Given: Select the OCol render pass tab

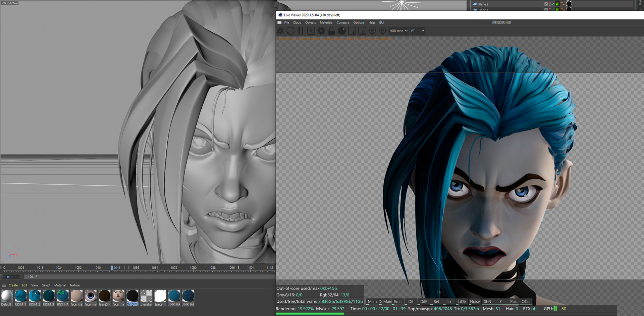Looking at the screenshot, I should click(x=526, y=302).
